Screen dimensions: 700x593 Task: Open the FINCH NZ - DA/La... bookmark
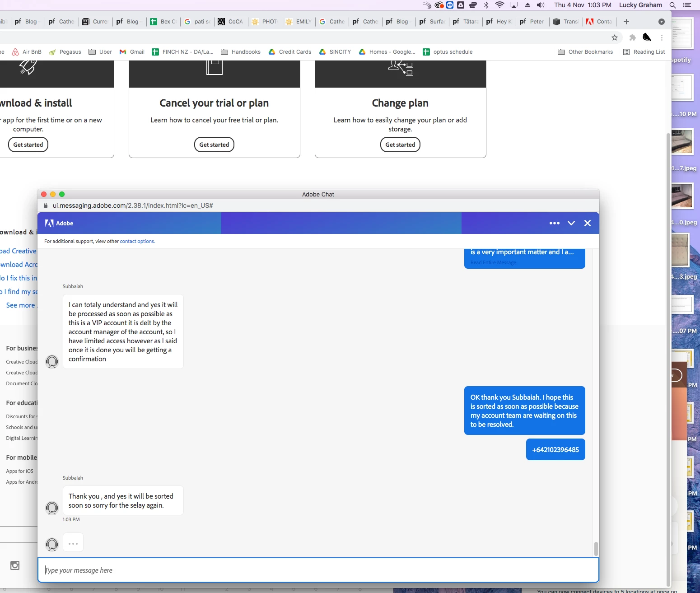tap(182, 52)
